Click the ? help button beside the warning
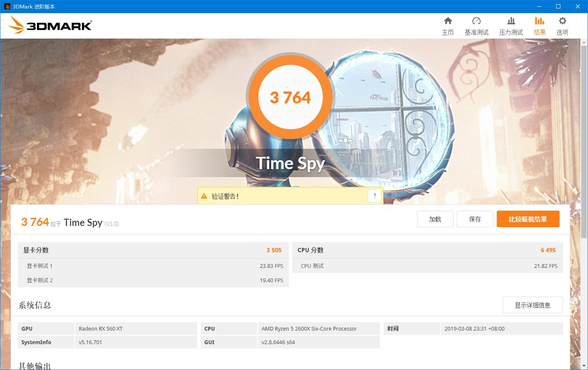Screen dimensions: 588x370 [x=375, y=195]
